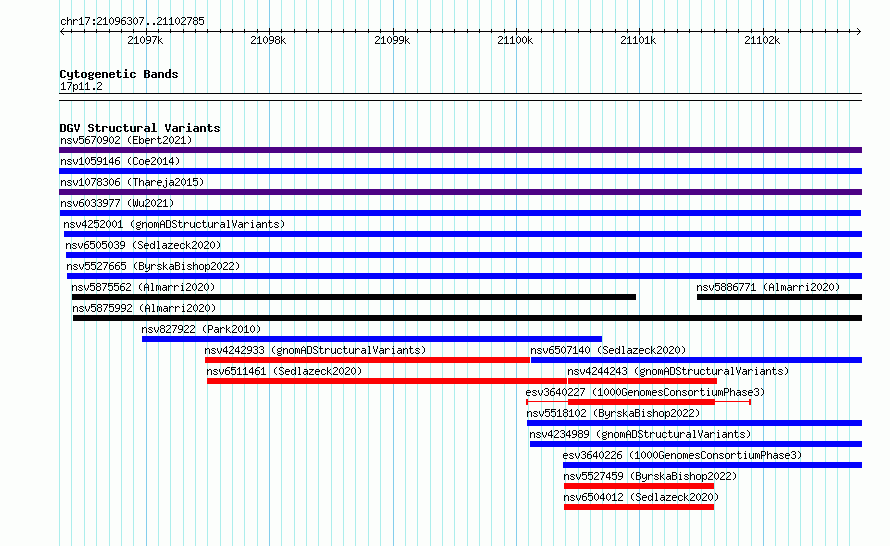
Task: Select the black bar under nsv5875992
Action: coord(468,318)
